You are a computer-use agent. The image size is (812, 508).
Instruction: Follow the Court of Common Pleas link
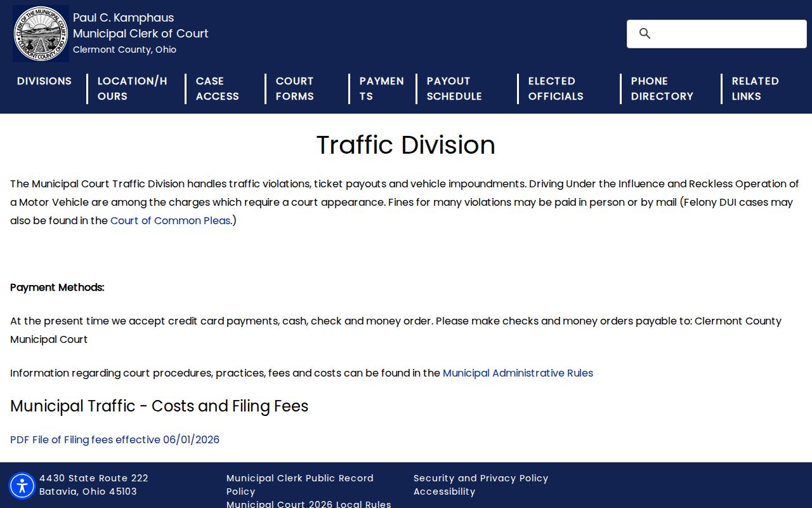pos(170,221)
